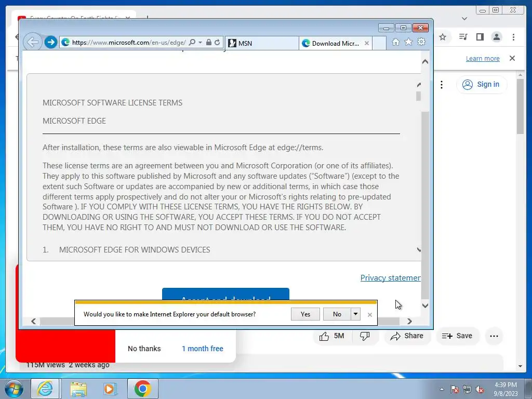Viewport: 532px width, 399px height.
Task: Dismiss the default browser notification bar
Action: click(x=370, y=315)
